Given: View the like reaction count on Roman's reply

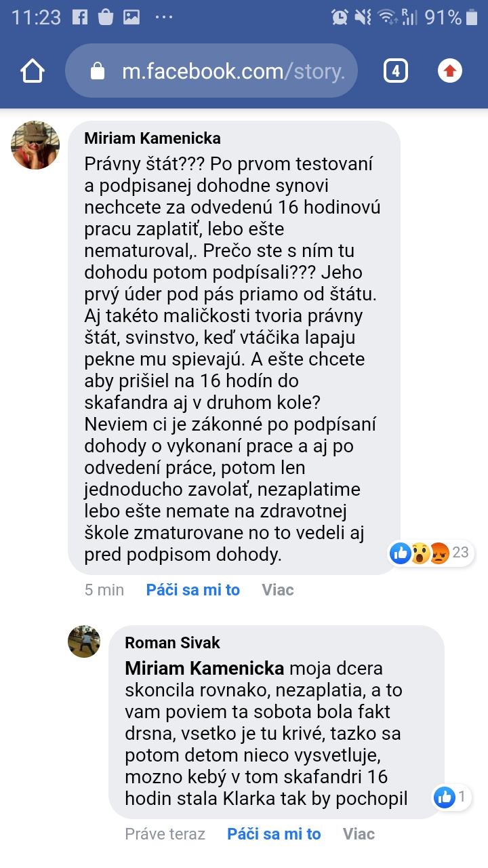Looking at the screenshot, I should click(x=452, y=797).
